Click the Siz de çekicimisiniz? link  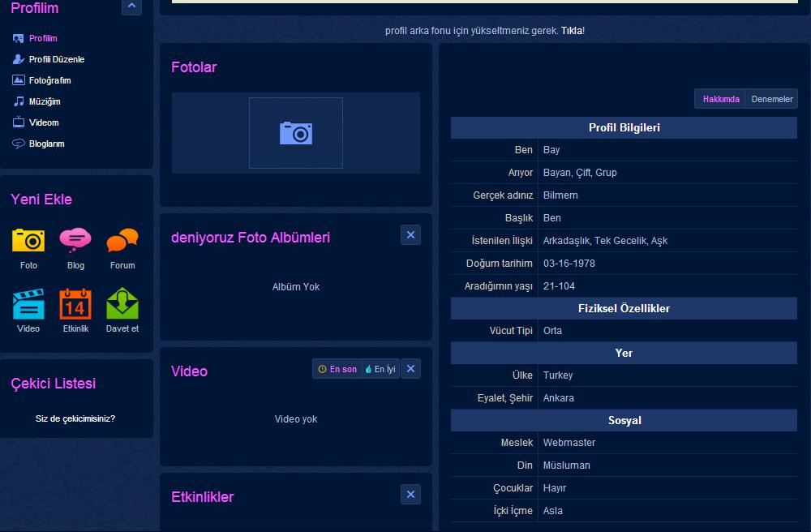75,418
